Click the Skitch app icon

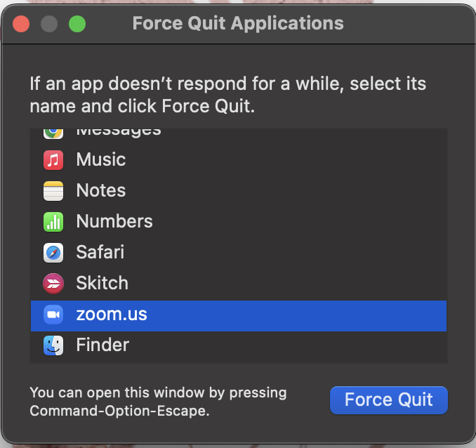[x=53, y=283]
